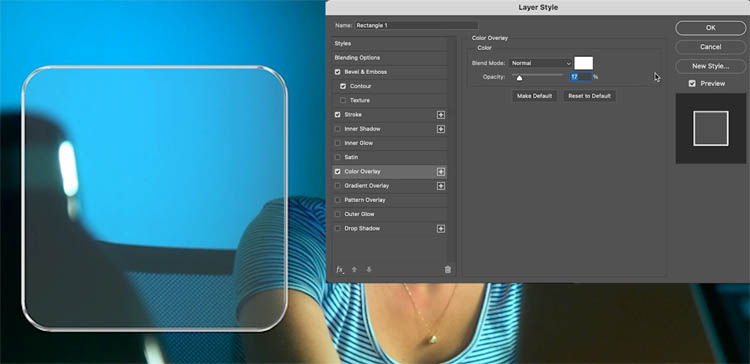Click Reset to Default button
Viewport: 750px width, 364px height.
tap(589, 96)
